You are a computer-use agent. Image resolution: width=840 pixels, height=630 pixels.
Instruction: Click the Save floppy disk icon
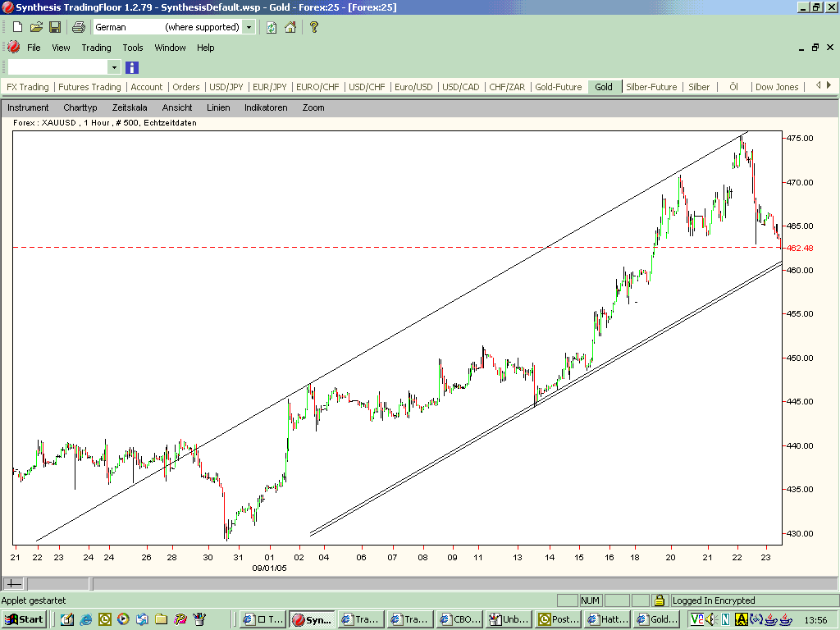55,27
